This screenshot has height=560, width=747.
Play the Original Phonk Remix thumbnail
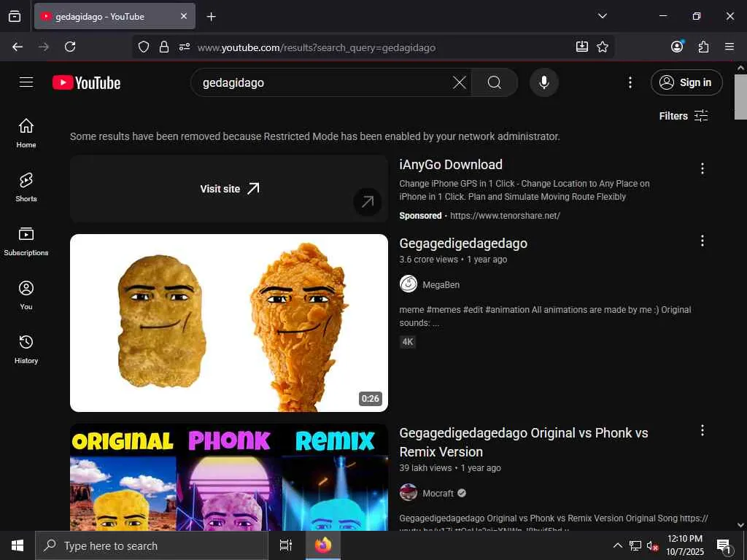[x=229, y=477]
